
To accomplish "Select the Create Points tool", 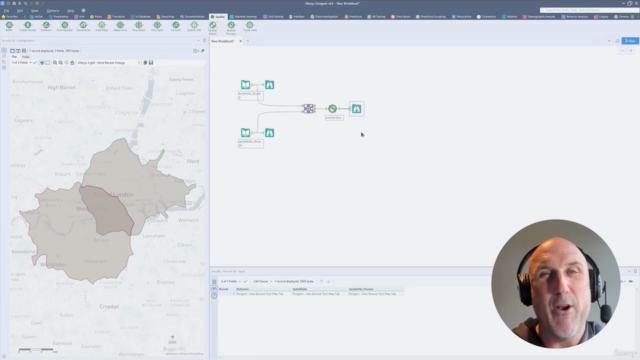I will 27,26.
